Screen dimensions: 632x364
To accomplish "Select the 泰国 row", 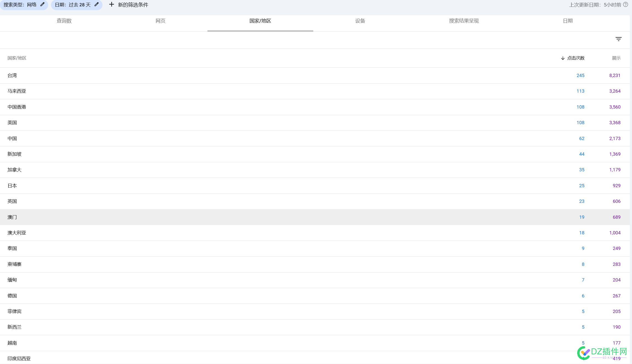I will (315, 249).
